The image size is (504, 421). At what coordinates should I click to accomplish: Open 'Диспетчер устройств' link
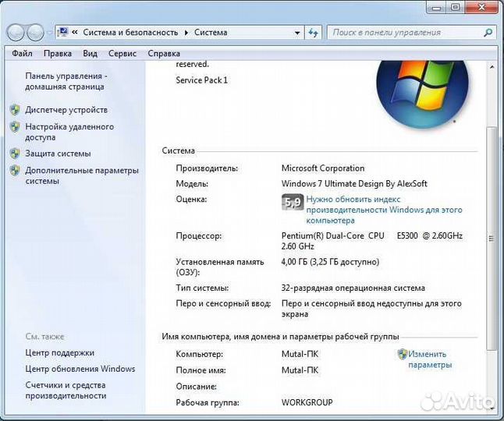(66, 110)
